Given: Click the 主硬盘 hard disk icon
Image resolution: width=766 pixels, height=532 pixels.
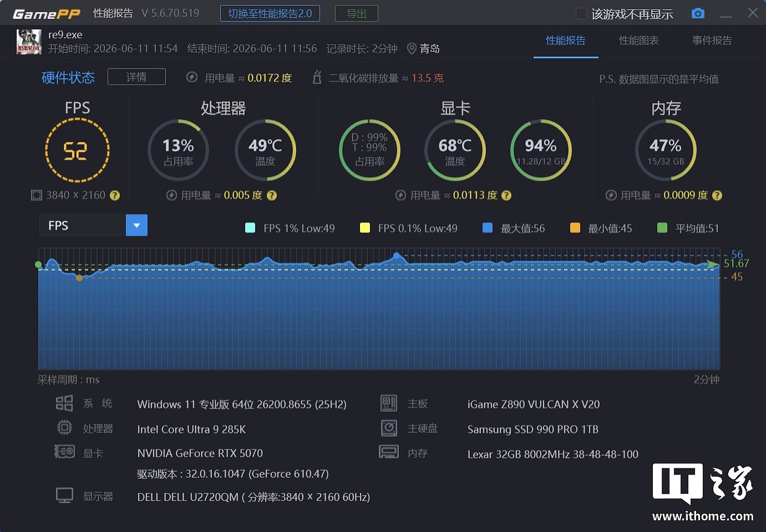Looking at the screenshot, I should (x=389, y=428).
